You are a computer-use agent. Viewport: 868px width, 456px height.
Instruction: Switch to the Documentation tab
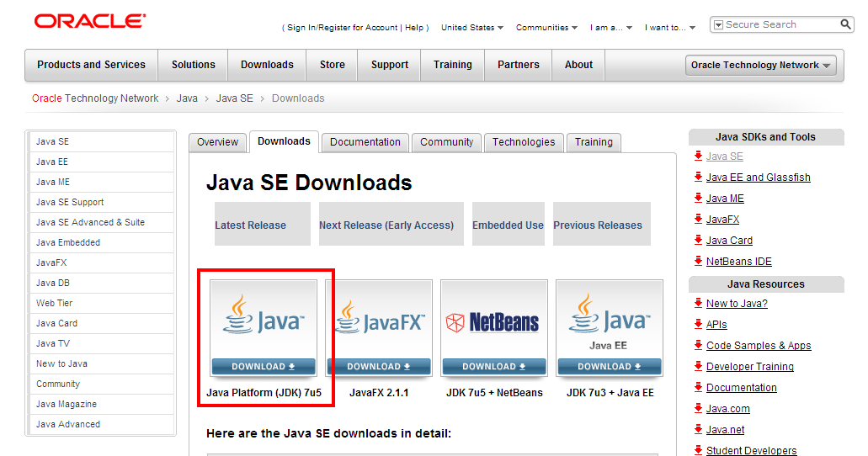[x=365, y=142]
